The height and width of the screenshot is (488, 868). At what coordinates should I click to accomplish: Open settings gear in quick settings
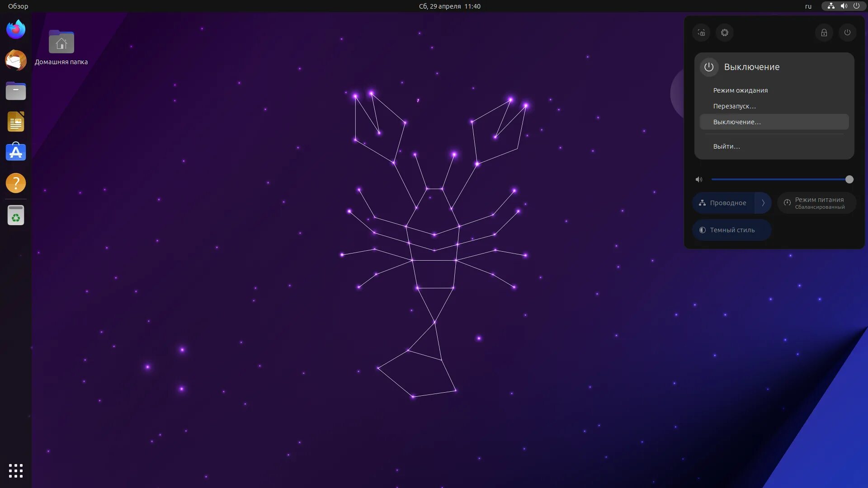tap(725, 33)
